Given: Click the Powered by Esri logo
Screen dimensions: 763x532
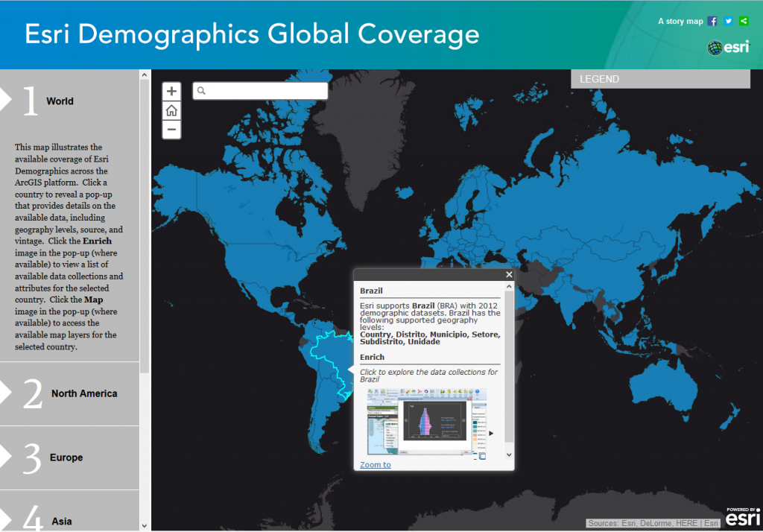Looking at the screenshot, I should 743,516.
